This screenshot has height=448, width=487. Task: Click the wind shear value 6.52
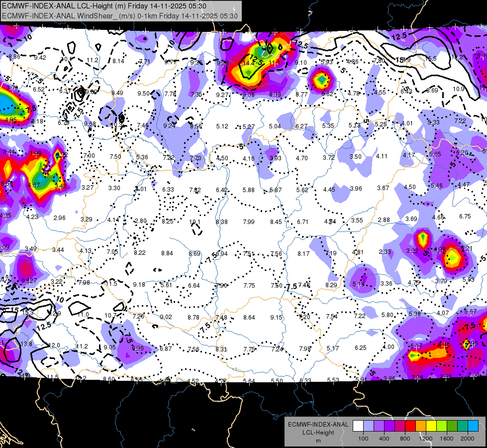pyautogui.click(x=39, y=89)
